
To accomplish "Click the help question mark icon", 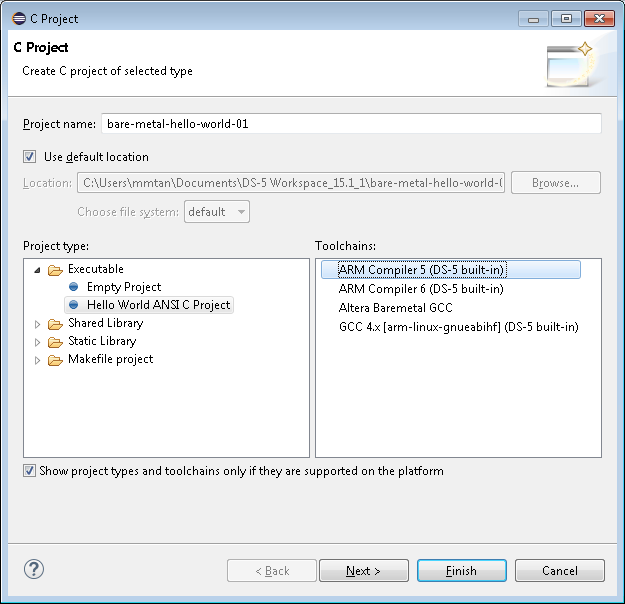I will click(34, 570).
